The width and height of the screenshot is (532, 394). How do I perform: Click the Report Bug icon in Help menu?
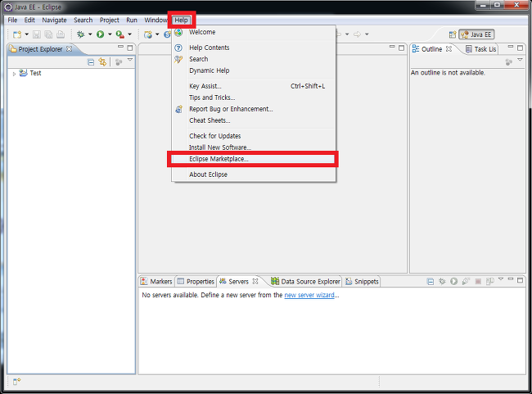pyautogui.click(x=178, y=110)
